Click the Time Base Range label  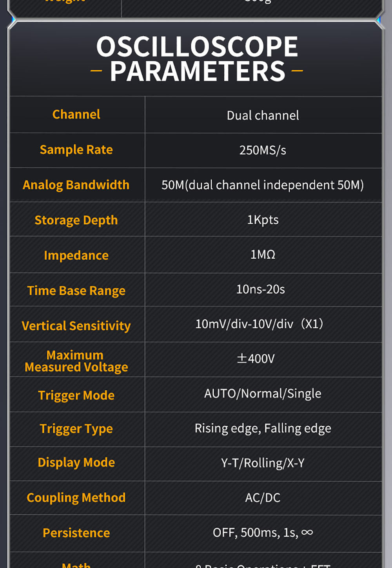[76, 291]
